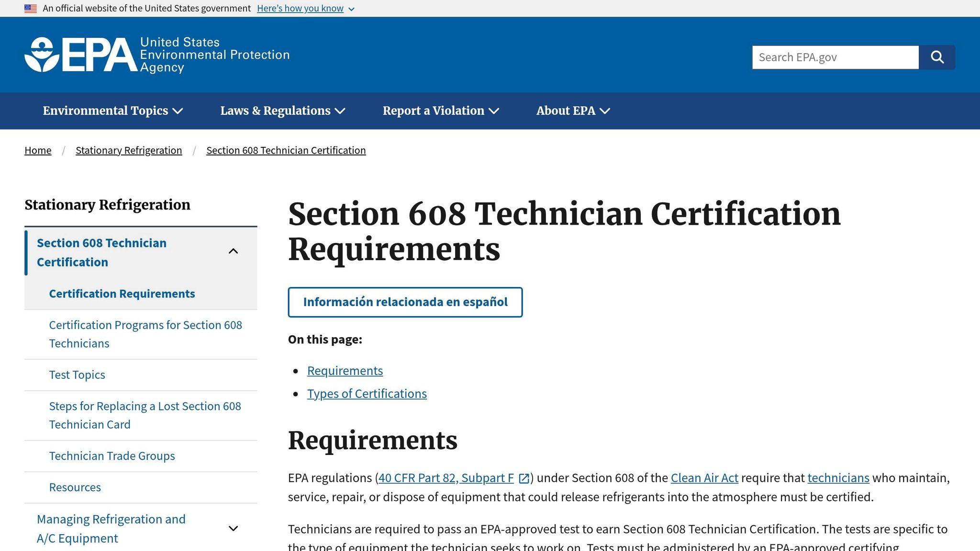
Task: Open Test Topics sidebar link
Action: (77, 375)
